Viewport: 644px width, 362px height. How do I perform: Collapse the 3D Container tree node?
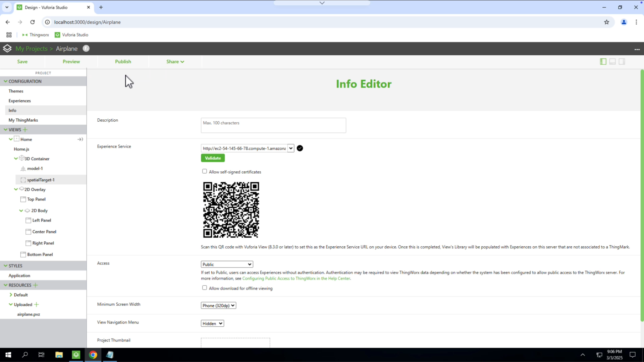click(x=16, y=159)
